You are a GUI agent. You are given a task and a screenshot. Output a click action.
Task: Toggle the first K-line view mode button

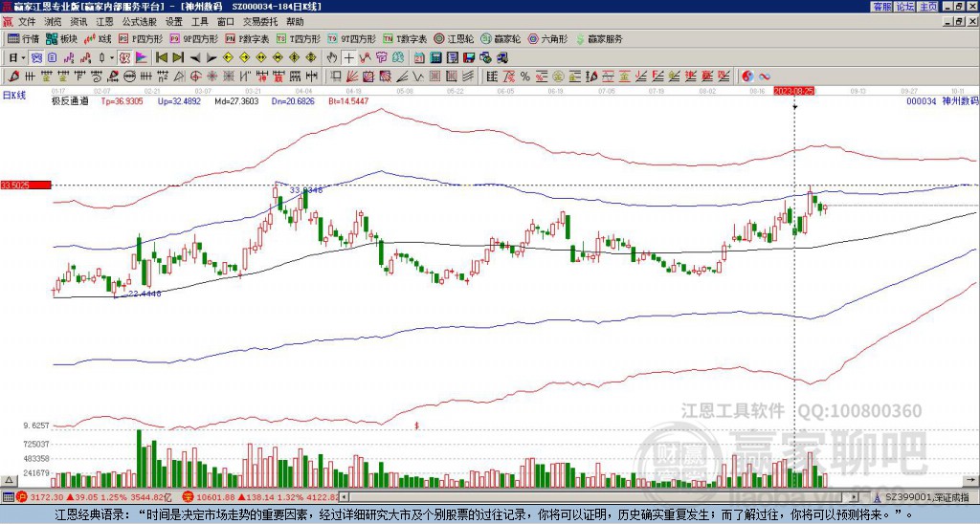(x=36, y=57)
